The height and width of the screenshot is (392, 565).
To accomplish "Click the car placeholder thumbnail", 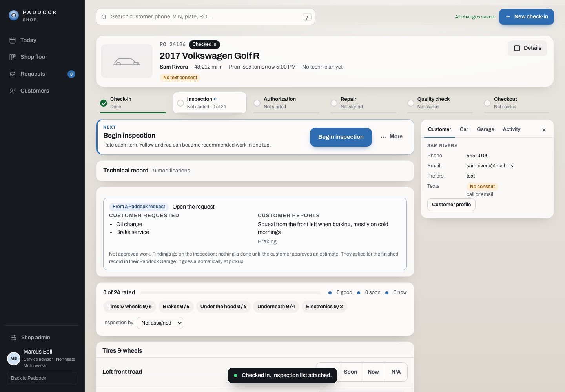I will click(x=127, y=61).
